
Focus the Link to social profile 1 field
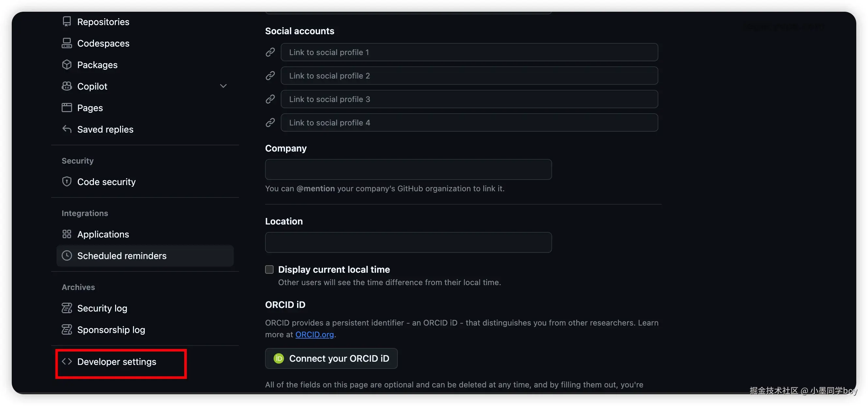[470, 52]
